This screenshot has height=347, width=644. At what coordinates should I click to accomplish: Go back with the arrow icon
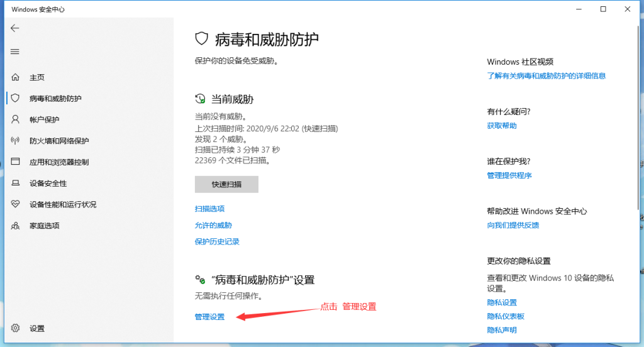click(15, 28)
